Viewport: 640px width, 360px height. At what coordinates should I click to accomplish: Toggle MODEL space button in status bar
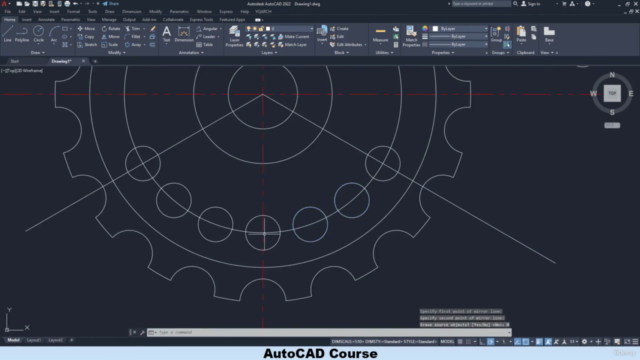[447, 342]
